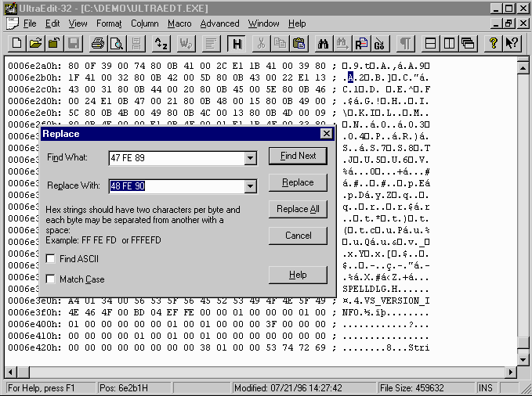Click the document icon left of File menu
The height and width of the screenshot is (396, 532).
[x=13, y=23]
